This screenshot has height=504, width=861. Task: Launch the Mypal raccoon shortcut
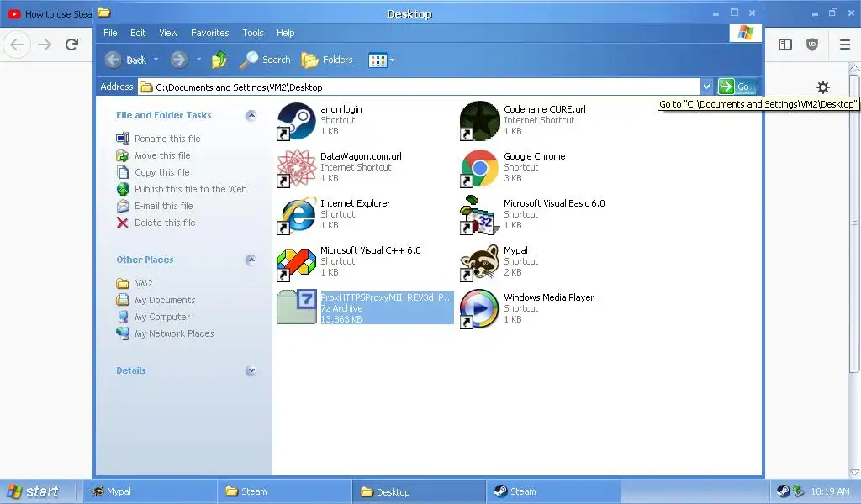pos(479,263)
